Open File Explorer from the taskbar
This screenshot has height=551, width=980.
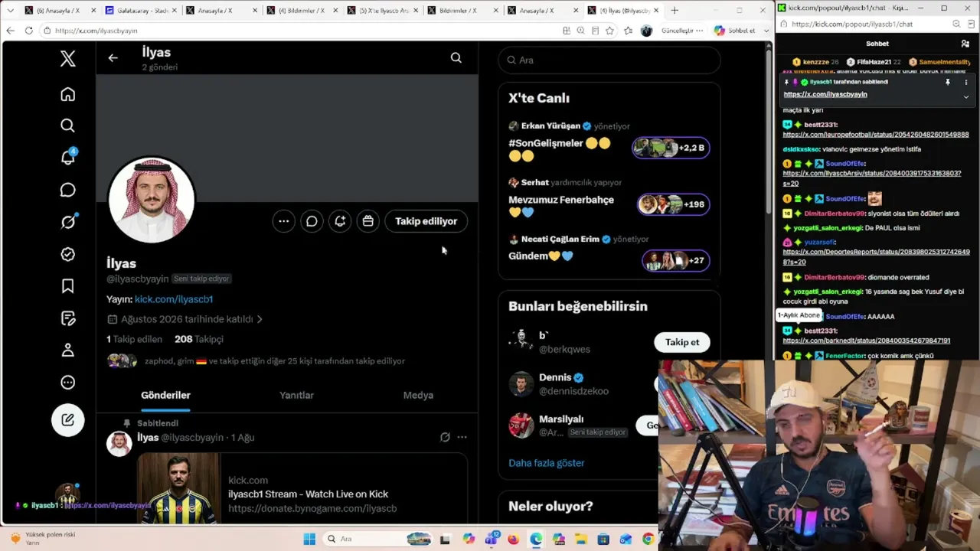[580, 539]
